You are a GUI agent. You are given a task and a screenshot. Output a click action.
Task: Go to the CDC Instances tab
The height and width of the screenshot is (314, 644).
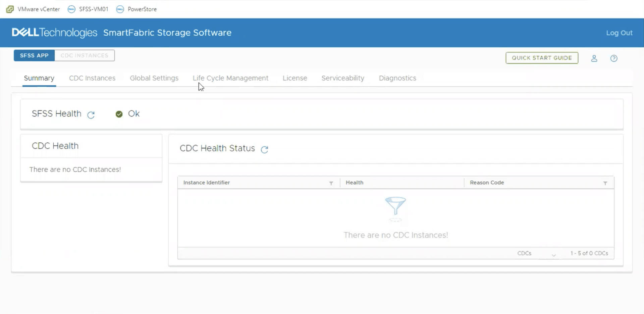[x=92, y=78]
